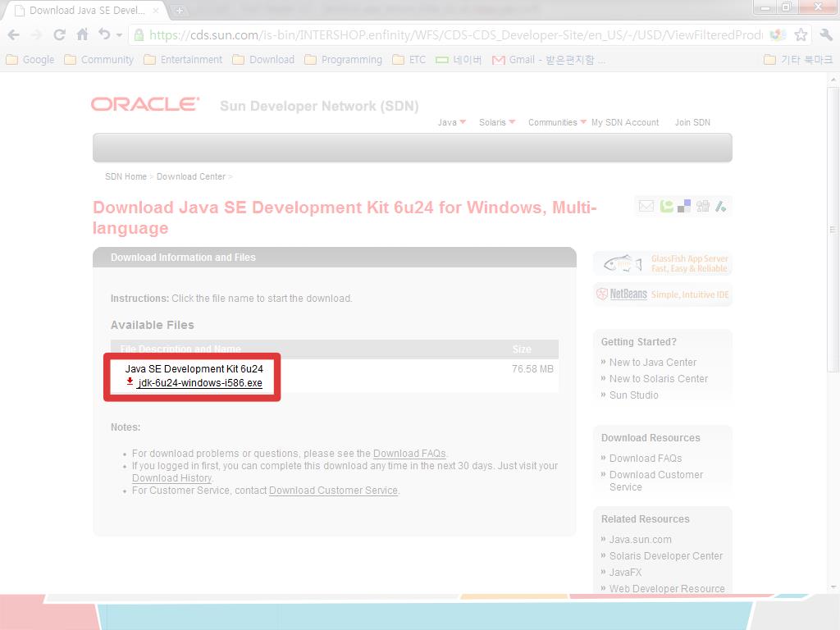This screenshot has width=840, height=630.
Task: Open New to Solaris Center link
Action: (659, 378)
